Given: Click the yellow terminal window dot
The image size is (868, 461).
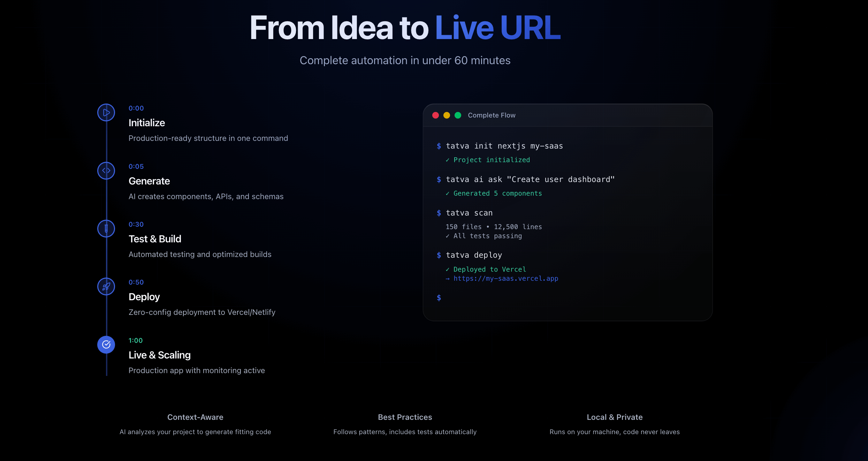Looking at the screenshot, I should coord(447,115).
